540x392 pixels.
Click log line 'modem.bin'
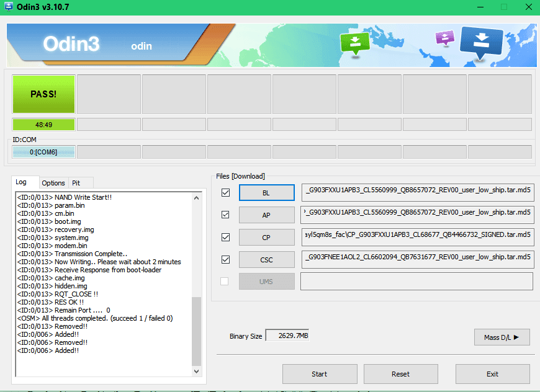(x=52, y=246)
